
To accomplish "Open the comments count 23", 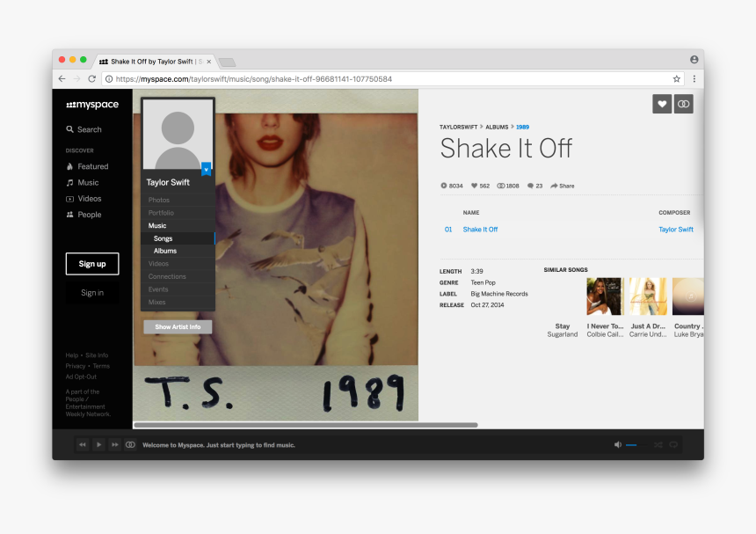I will pos(534,186).
